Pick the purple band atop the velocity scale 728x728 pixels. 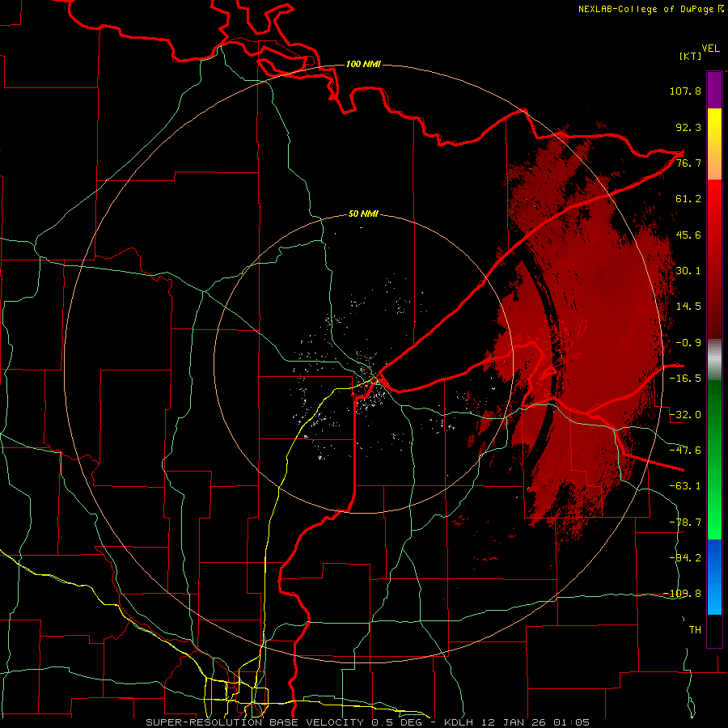(714, 91)
